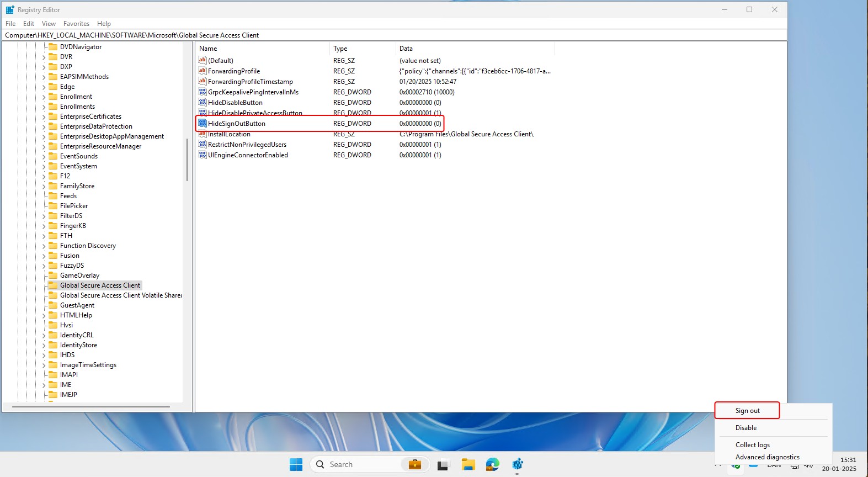The height and width of the screenshot is (477, 868).
Task: Sort values by the Name column header
Action: point(263,49)
